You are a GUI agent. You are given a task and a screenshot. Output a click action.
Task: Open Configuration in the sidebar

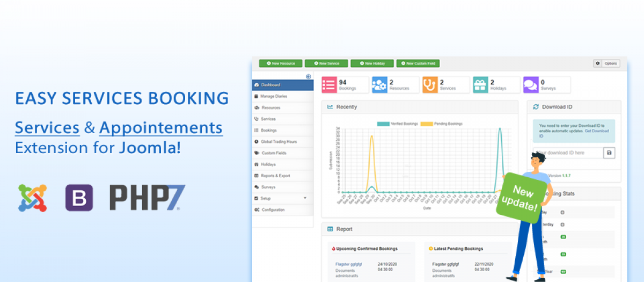[283, 209]
